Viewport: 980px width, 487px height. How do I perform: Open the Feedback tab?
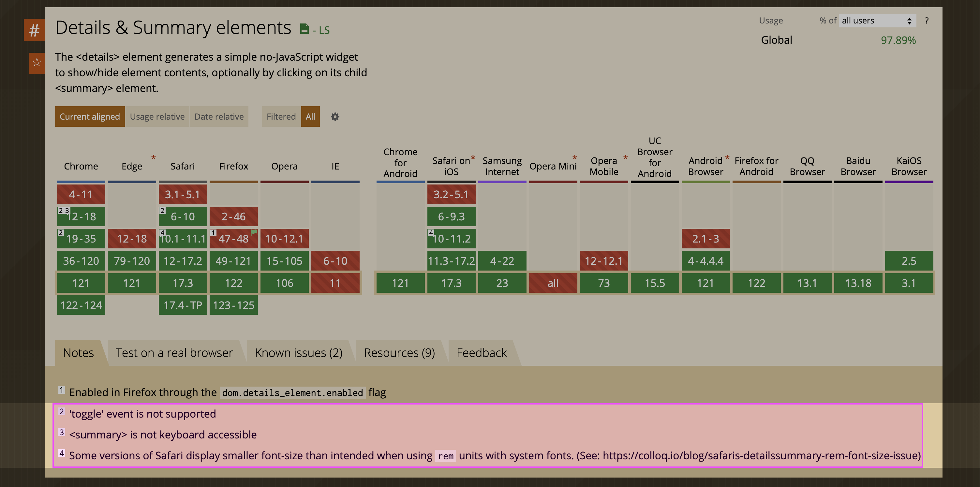[x=482, y=353]
